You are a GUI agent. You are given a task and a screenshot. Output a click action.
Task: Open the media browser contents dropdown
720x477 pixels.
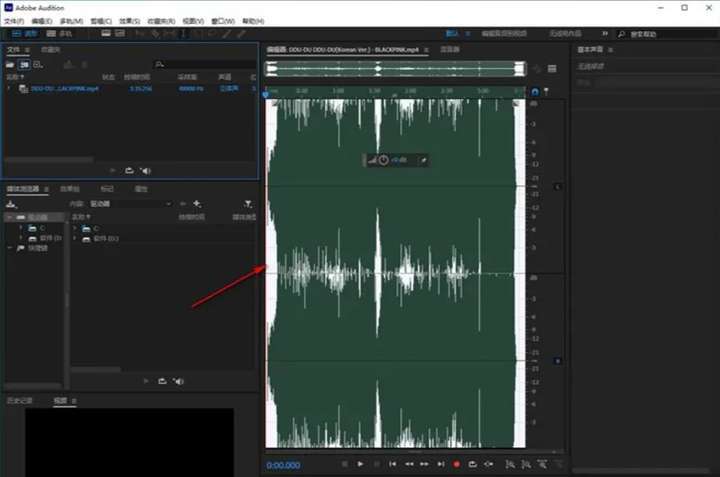point(131,204)
